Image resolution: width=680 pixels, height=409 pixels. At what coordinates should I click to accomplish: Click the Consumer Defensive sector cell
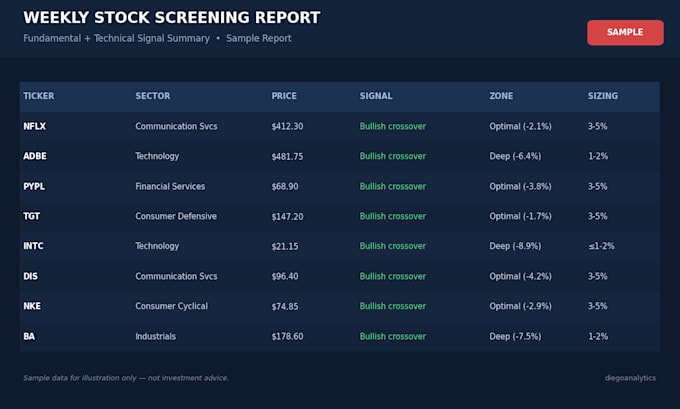(176, 216)
